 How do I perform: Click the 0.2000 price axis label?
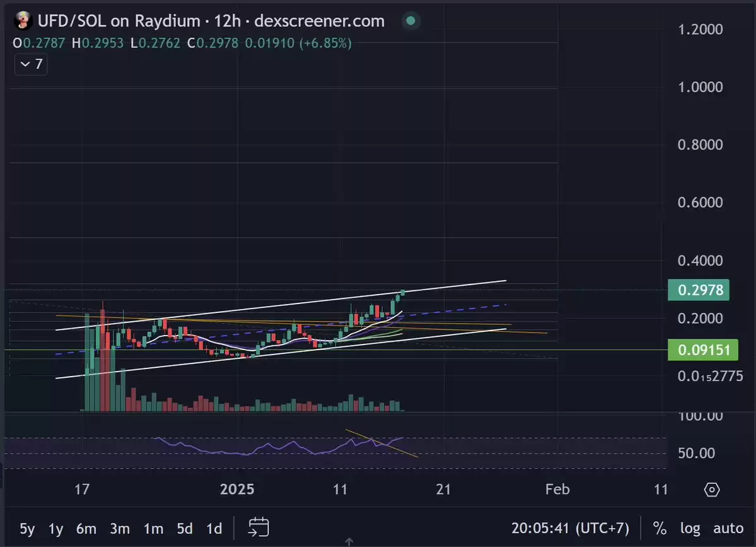700,319
